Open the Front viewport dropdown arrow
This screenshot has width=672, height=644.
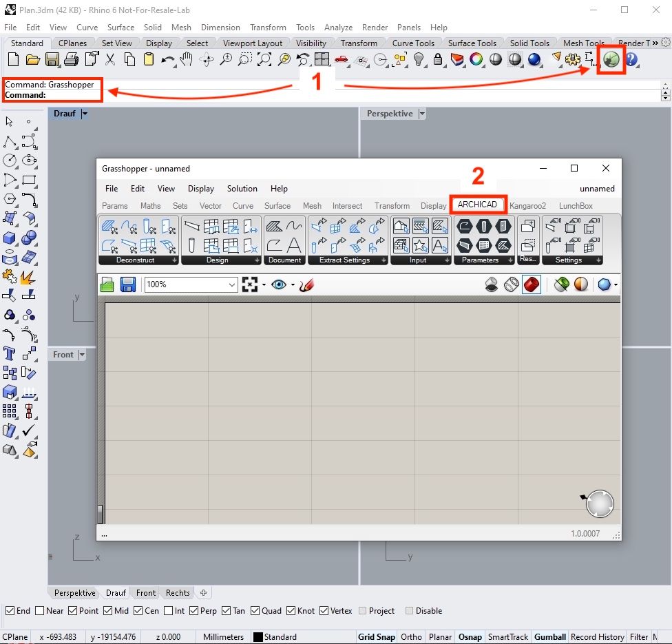click(82, 355)
